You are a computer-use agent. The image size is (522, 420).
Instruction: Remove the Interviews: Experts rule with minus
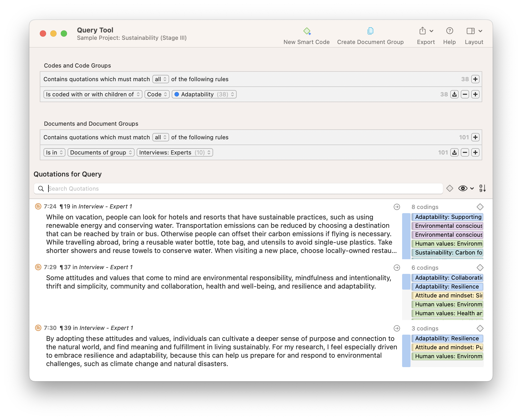[x=465, y=152]
